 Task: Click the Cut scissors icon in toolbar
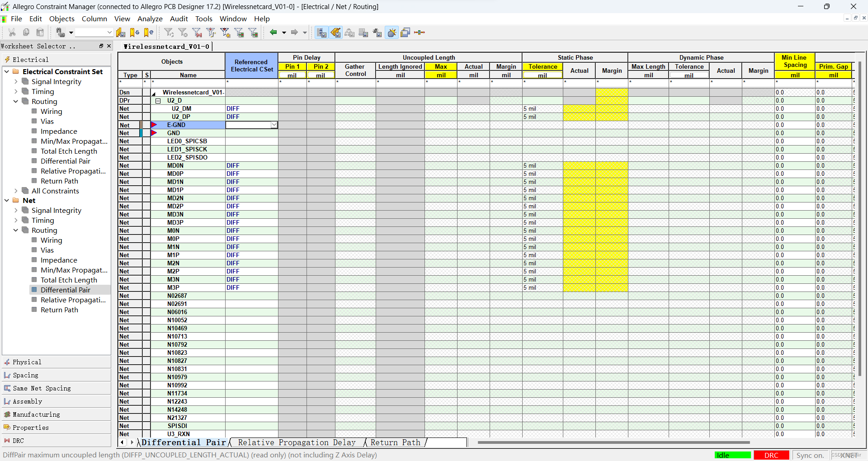[x=12, y=32]
